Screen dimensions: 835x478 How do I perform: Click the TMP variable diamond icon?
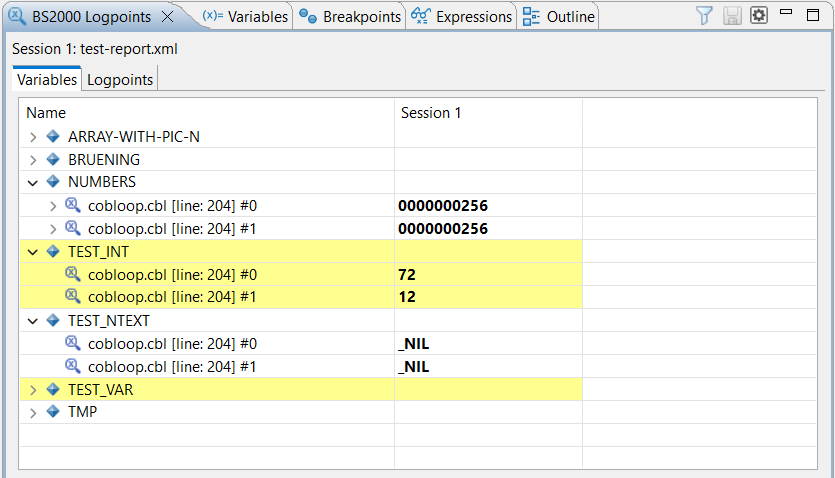53,412
